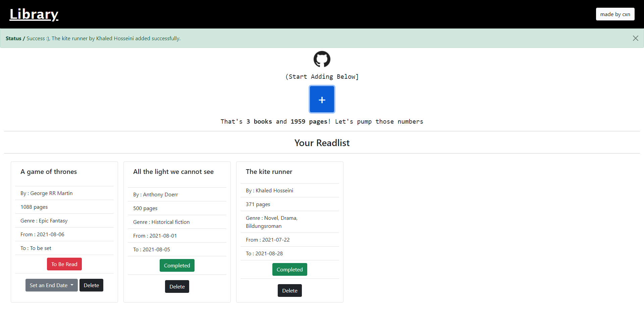Image resolution: width=644 pixels, height=322 pixels.
Task: Delete The kite runner book
Action: coord(290,291)
